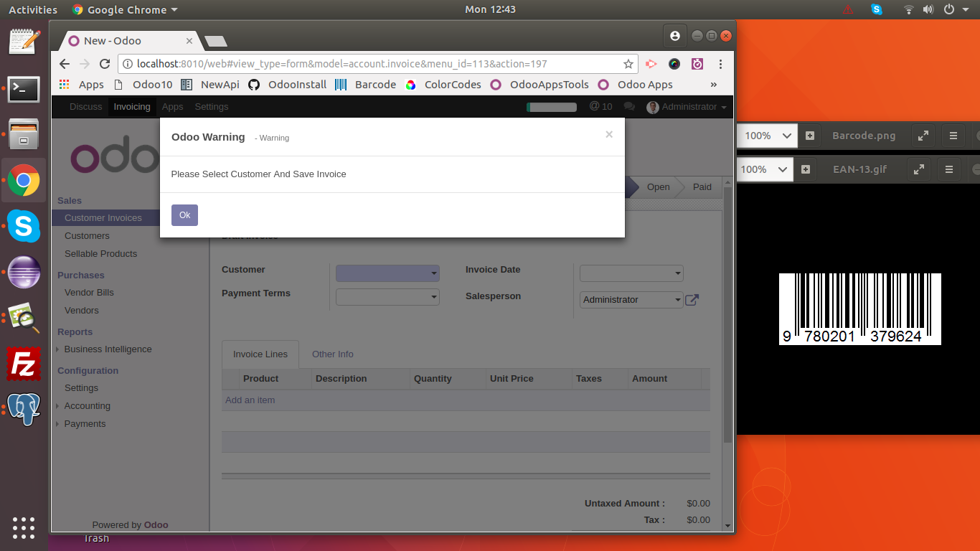Image resolution: width=980 pixels, height=551 pixels.
Task: Launch Terminal from the dock
Action: click(x=24, y=89)
